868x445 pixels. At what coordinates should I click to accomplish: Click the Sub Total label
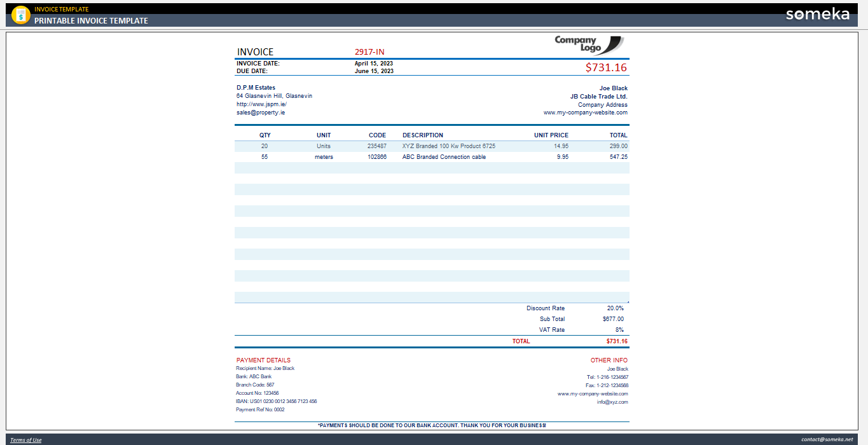[552, 319]
